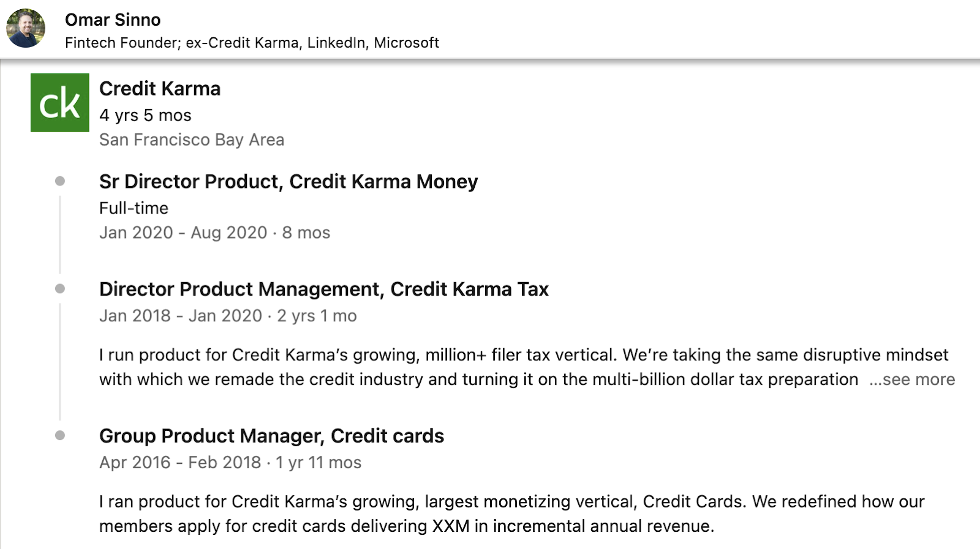
Task: Click the Jan 2020 - Aug 2020 date range
Action: pyautogui.click(x=183, y=233)
